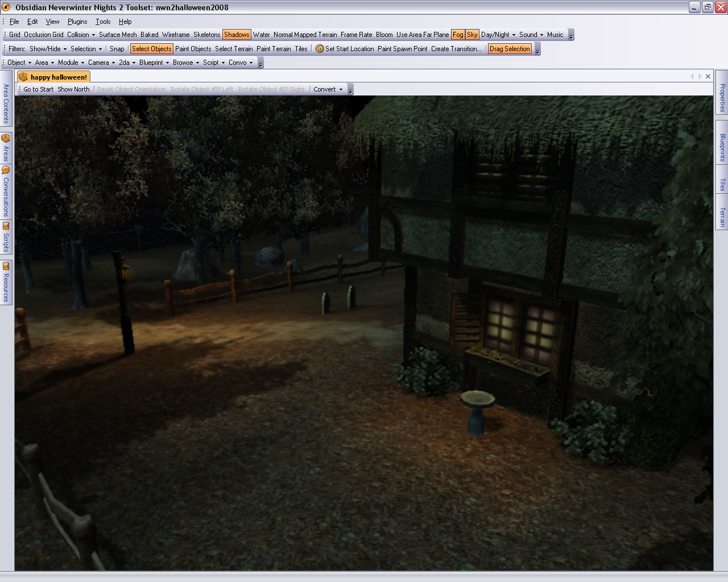The width and height of the screenshot is (728, 582).
Task: Toggle Surface Mesh display
Action: [118, 35]
